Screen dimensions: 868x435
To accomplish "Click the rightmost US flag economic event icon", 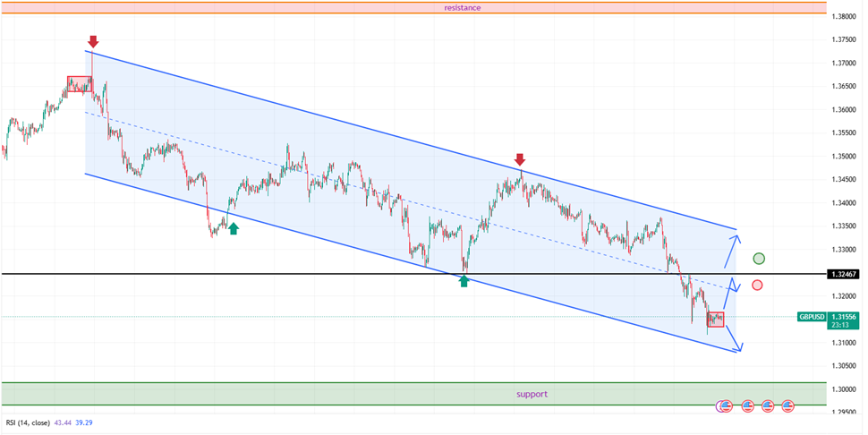I will (788, 406).
